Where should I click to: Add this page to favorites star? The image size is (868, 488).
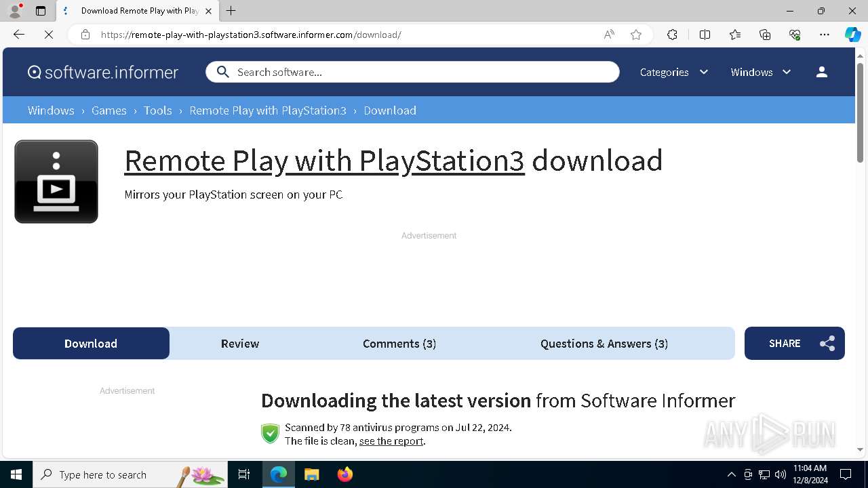point(636,35)
